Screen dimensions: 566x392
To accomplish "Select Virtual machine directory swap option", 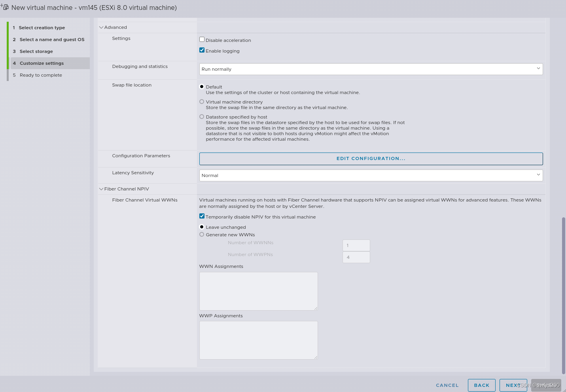I will [x=202, y=102].
